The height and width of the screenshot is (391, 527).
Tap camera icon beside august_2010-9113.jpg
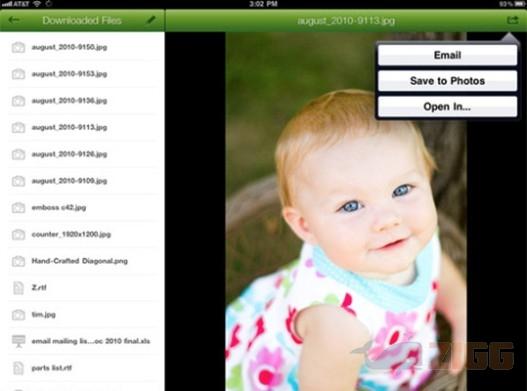pyautogui.click(x=18, y=127)
